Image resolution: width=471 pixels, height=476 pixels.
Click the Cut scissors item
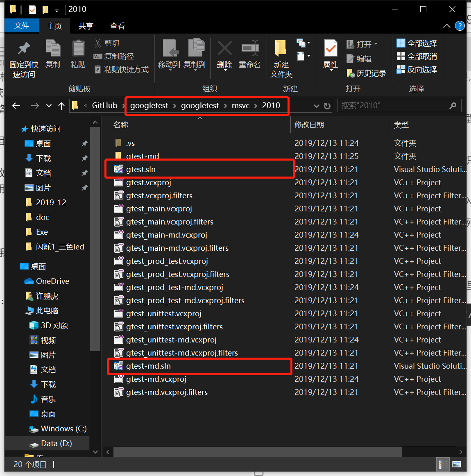[107, 43]
